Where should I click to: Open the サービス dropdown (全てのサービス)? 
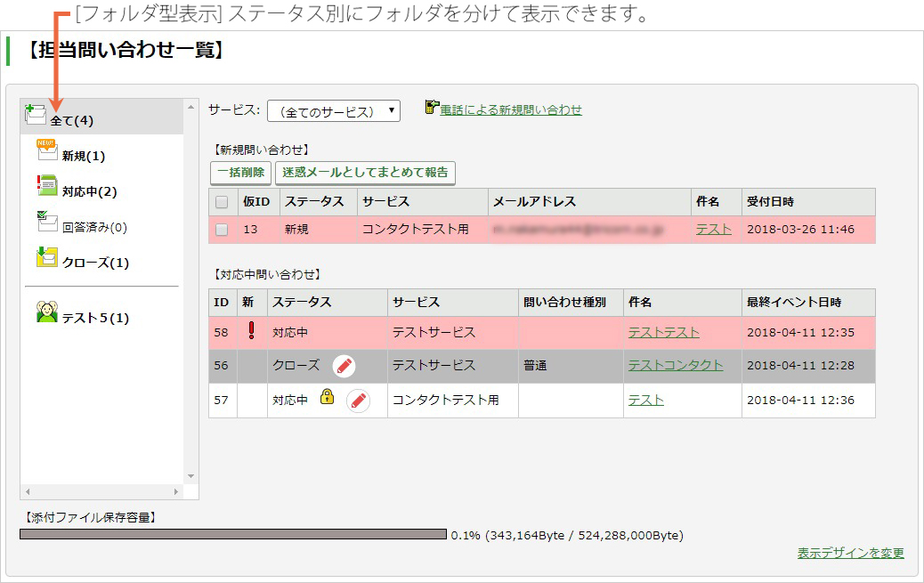pos(334,111)
